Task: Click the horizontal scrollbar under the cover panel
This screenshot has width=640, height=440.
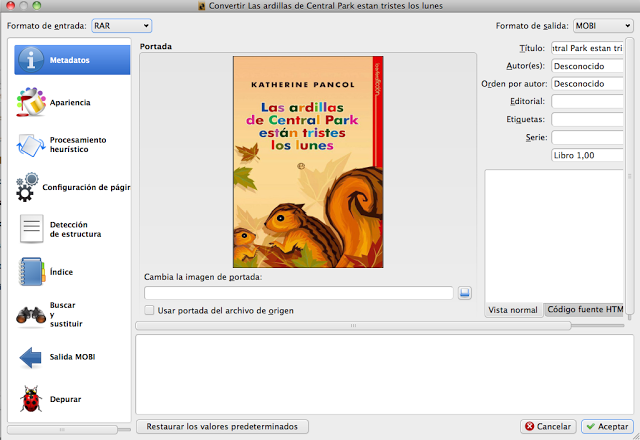Action: pyautogui.click(x=353, y=326)
